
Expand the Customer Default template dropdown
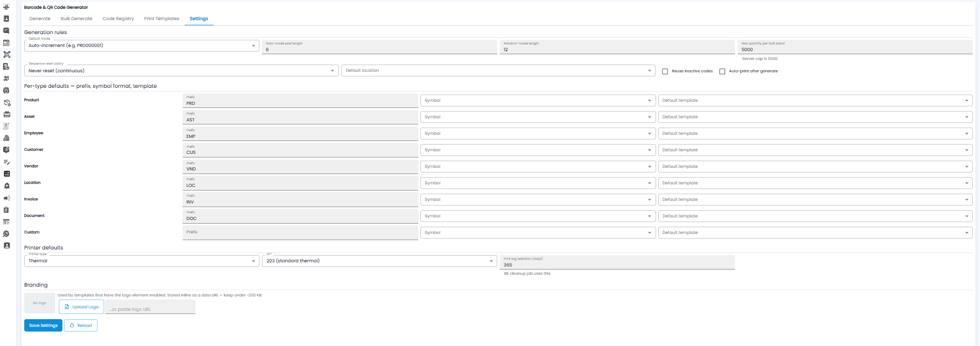coord(815,150)
